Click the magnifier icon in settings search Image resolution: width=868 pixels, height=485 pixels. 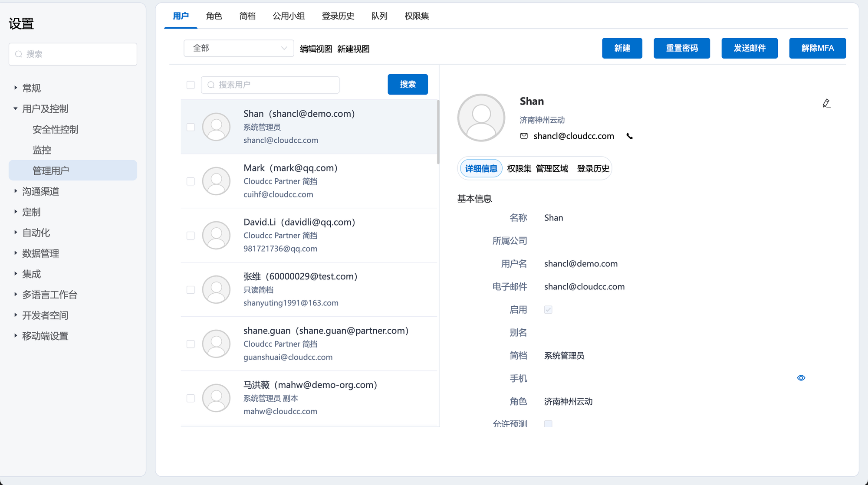[x=19, y=54]
